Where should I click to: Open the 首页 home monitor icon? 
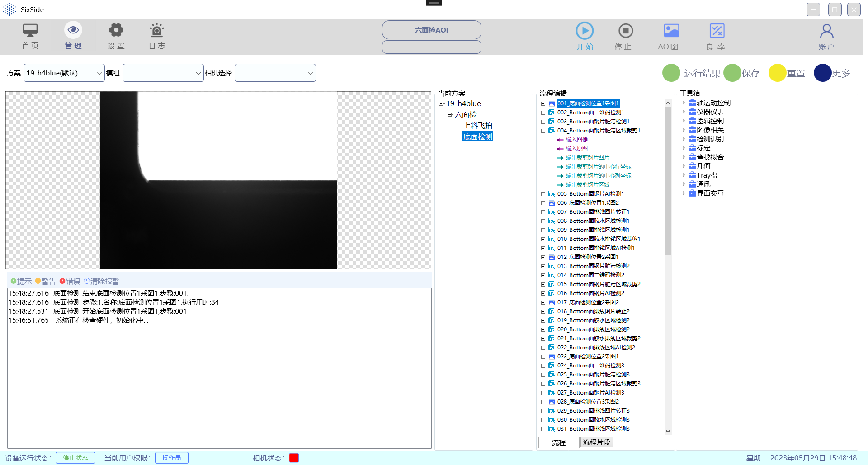(x=30, y=30)
